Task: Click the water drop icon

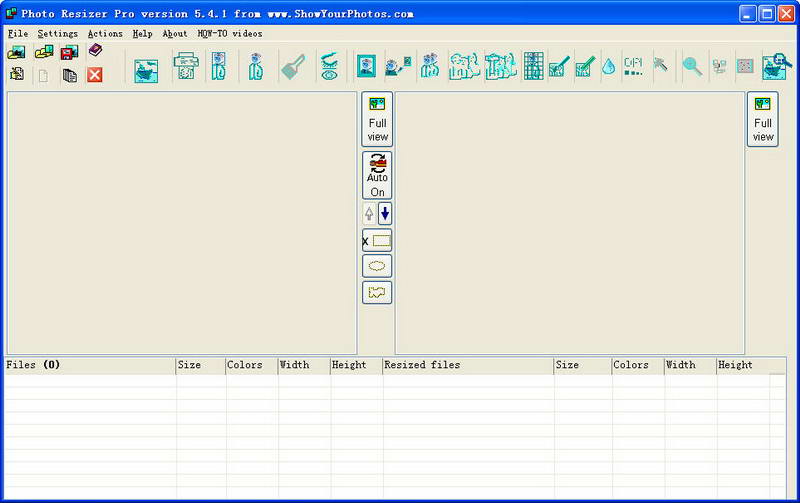Action: pyautogui.click(x=608, y=67)
